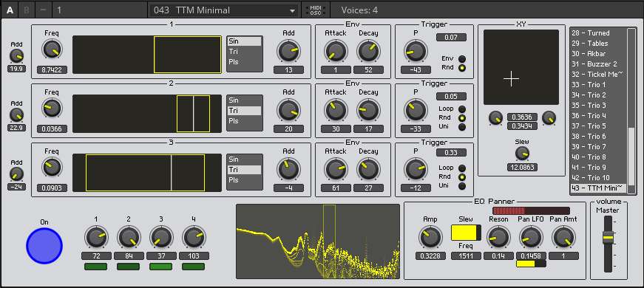Select preset slot B
This screenshot has width=644, height=288.
[x=27, y=10]
